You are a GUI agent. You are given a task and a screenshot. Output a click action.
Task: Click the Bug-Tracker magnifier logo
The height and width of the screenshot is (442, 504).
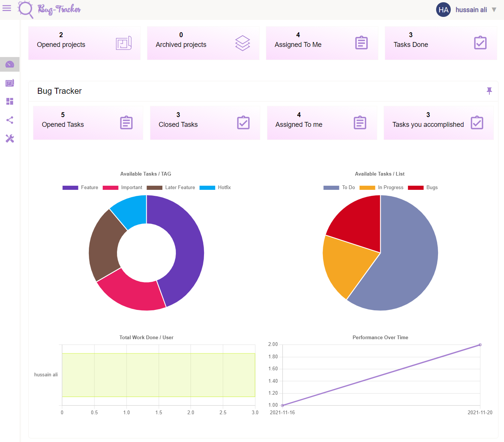click(x=25, y=9)
